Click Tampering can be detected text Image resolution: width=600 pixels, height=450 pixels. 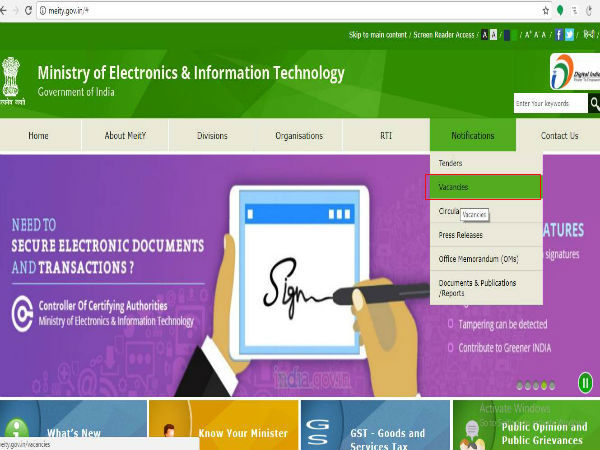[503, 324]
